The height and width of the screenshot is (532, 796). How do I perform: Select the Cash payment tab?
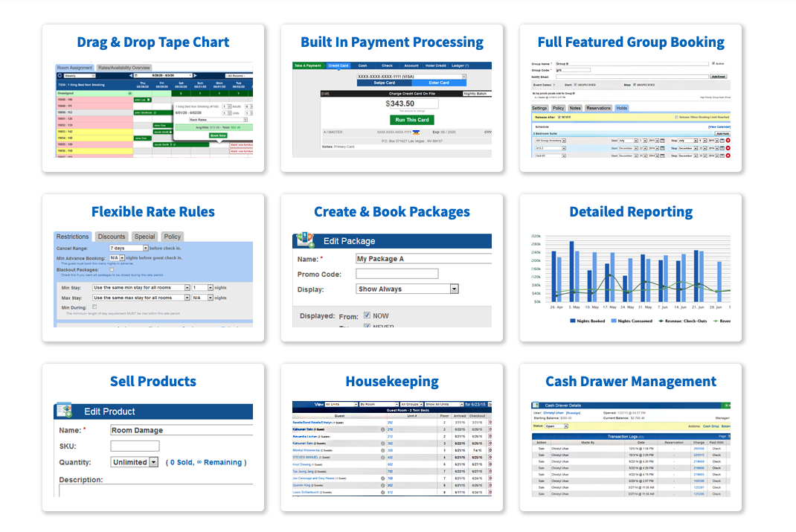coord(362,65)
